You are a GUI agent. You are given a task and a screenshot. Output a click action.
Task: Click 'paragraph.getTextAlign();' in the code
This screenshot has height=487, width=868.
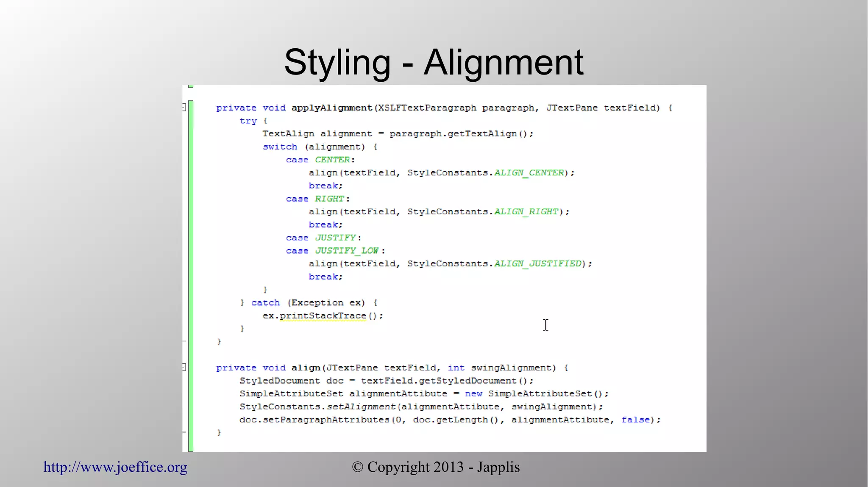tap(462, 134)
